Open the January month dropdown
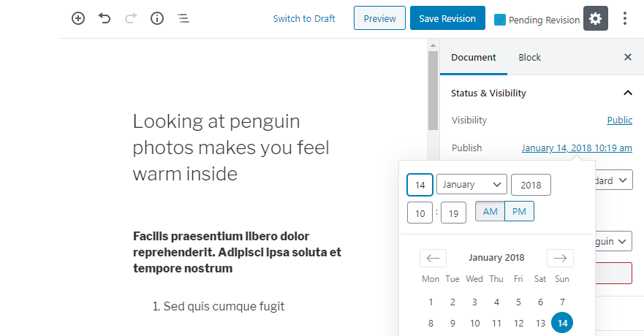Screen dimensions: 644x336 click(471, 185)
